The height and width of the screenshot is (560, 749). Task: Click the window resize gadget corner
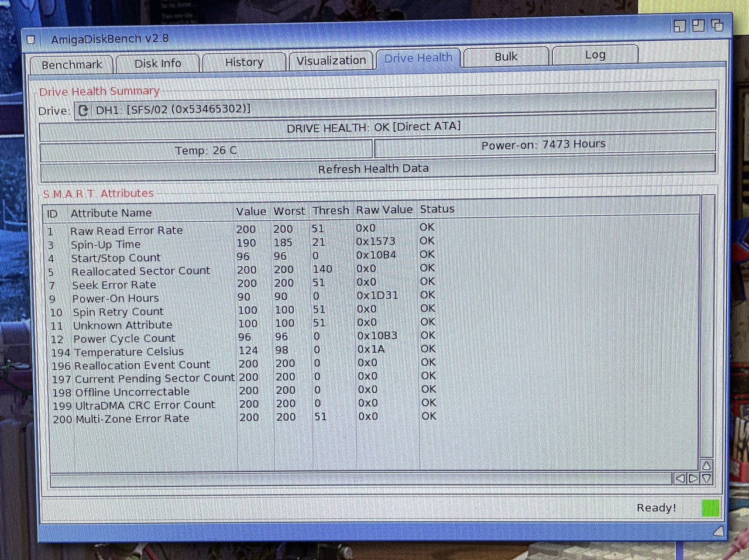click(719, 531)
